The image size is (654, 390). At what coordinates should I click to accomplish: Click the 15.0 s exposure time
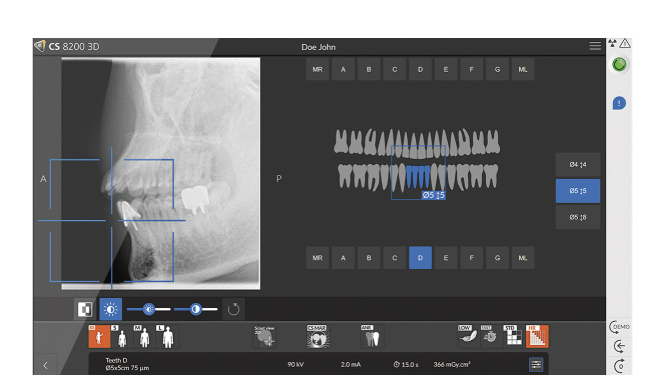point(406,365)
